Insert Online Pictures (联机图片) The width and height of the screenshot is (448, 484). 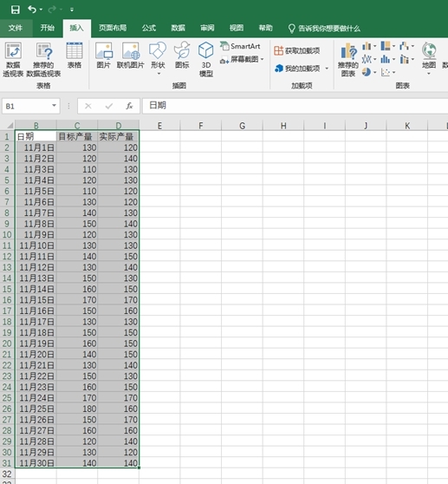pyautogui.click(x=131, y=56)
